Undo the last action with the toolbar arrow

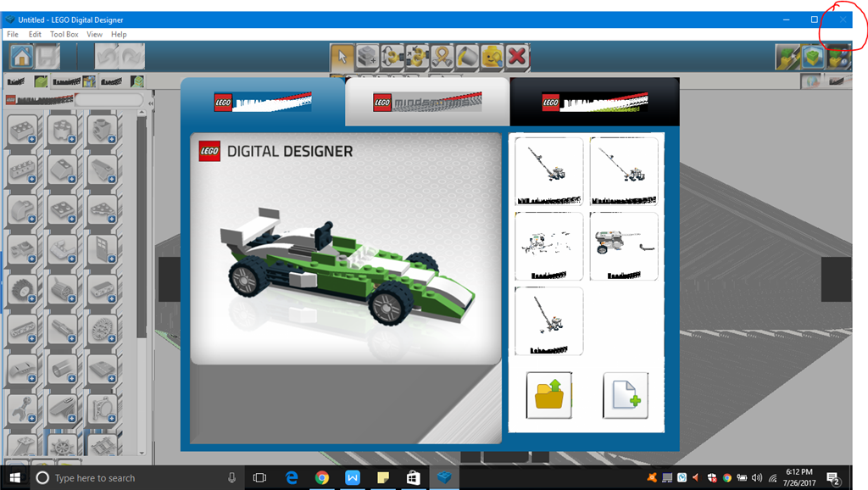(107, 57)
